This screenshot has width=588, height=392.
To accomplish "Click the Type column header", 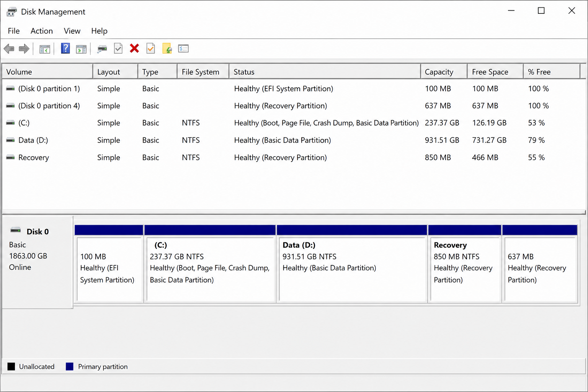I will 158,72.
